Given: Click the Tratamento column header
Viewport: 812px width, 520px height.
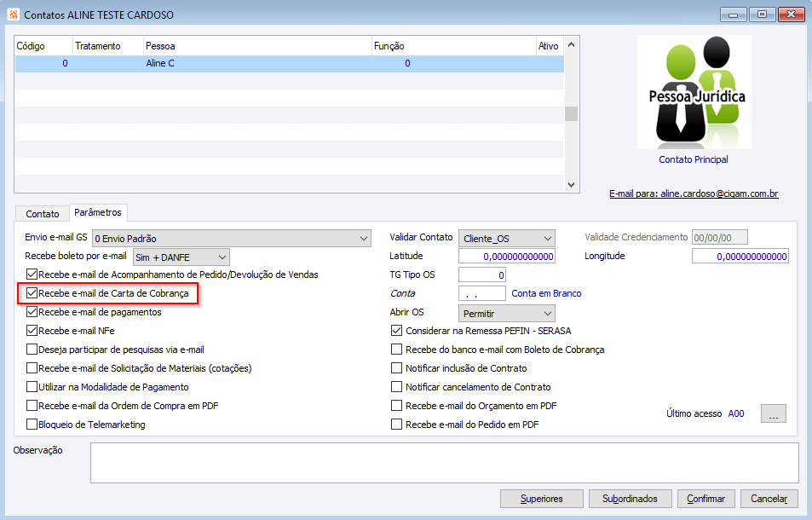Looking at the screenshot, I should (107, 46).
